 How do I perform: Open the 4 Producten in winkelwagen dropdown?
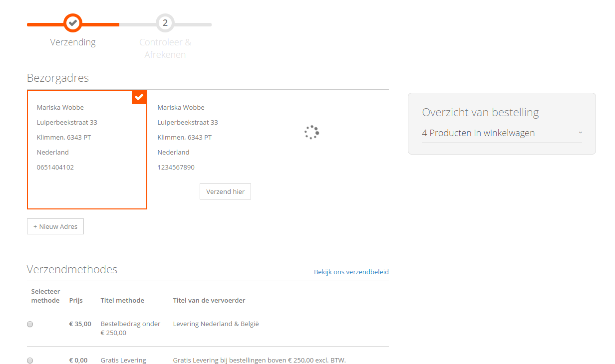[478, 133]
